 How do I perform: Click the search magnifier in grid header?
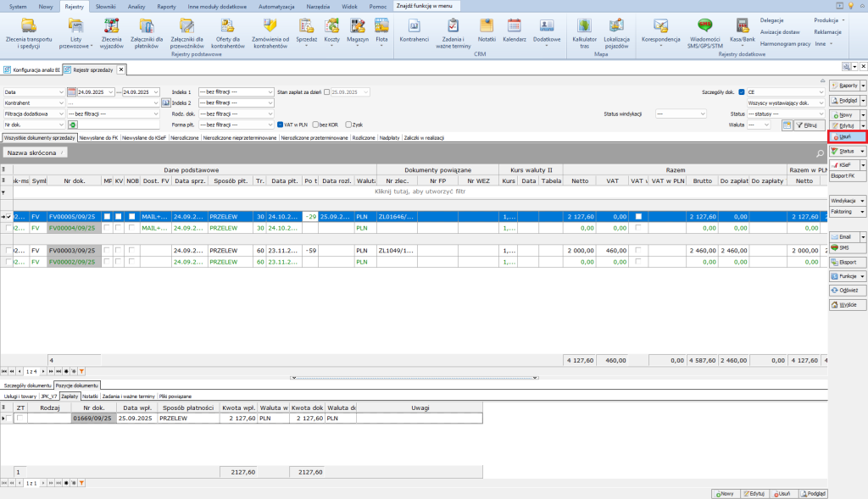coord(819,153)
